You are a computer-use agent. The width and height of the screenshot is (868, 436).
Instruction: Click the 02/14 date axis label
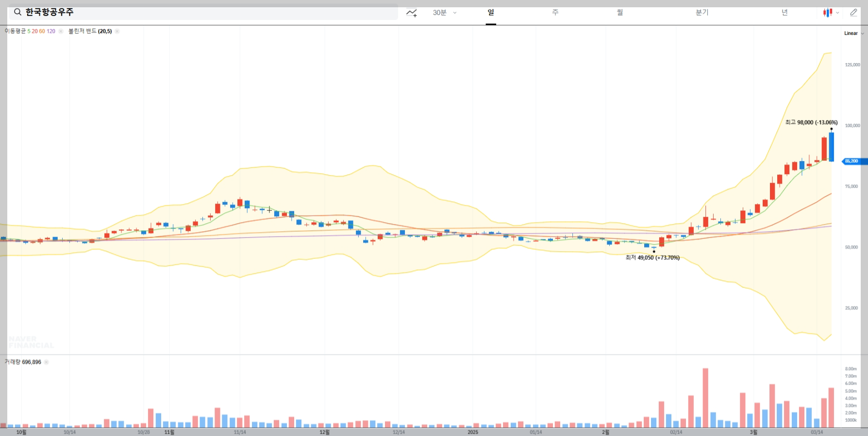676,432
